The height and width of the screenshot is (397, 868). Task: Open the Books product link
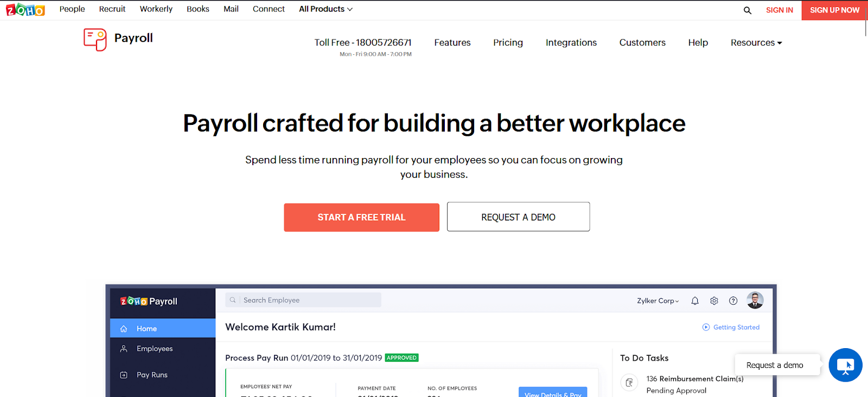click(x=198, y=9)
